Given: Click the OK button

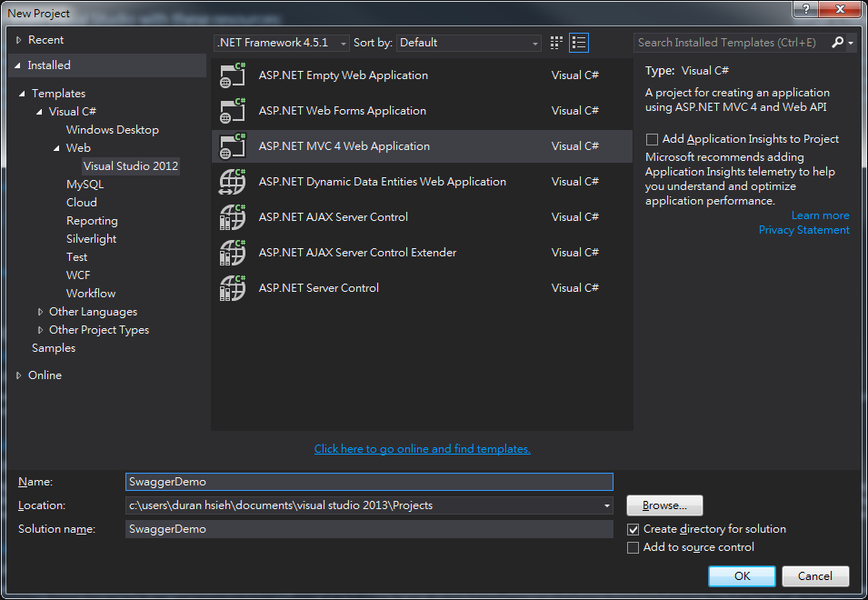Looking at the screenshot, I should coord(742,576).
